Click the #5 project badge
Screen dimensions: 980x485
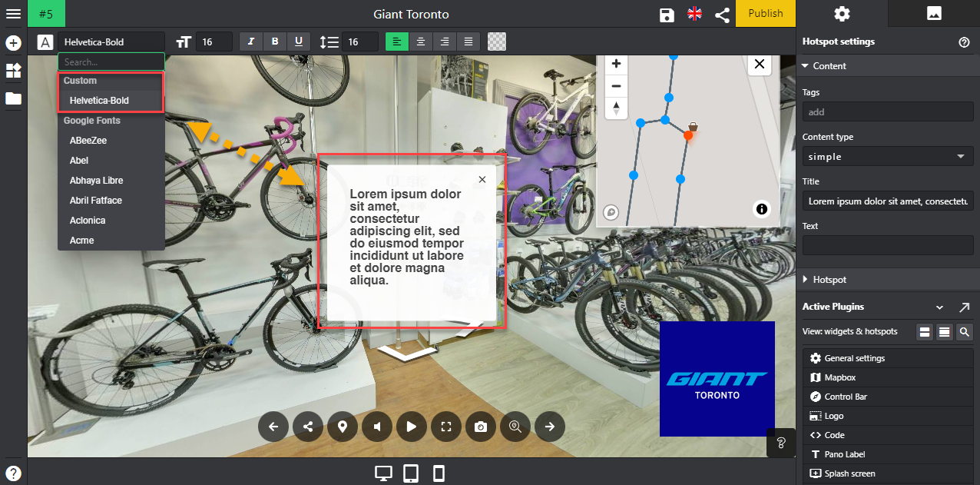[46, 13]
